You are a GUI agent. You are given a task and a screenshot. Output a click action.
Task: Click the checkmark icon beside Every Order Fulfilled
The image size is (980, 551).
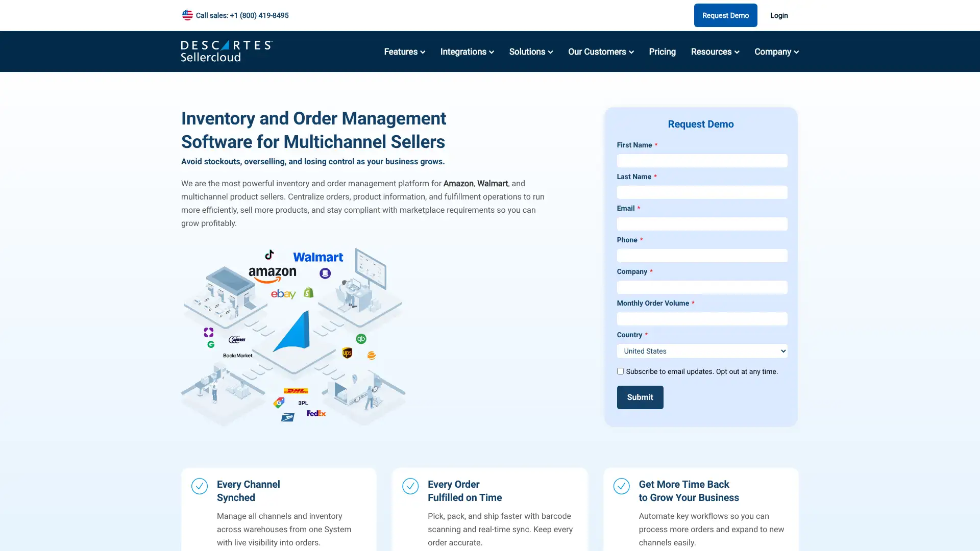point(410,486)
